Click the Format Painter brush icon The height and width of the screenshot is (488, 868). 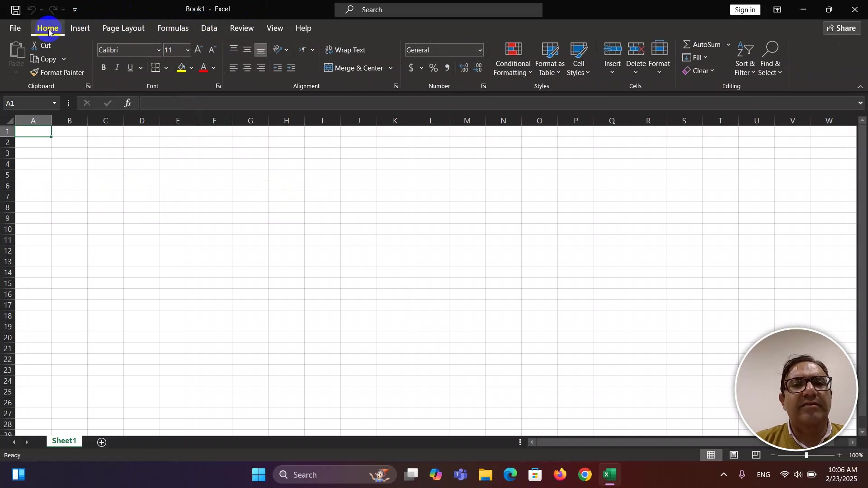pyautogui.click(x=34, y=72)
